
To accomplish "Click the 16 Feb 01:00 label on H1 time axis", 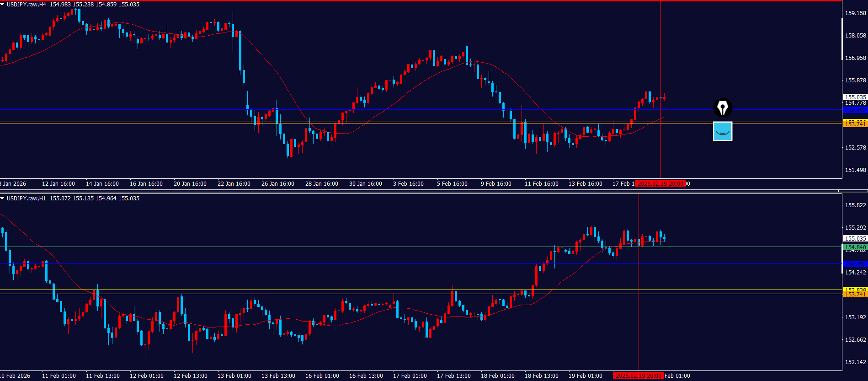I will 322,376.
